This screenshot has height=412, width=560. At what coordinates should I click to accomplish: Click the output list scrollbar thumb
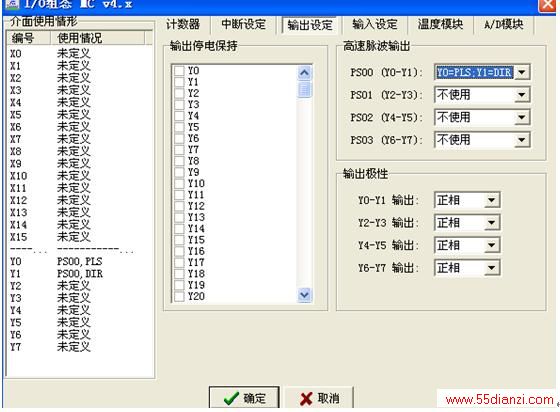coord(304,89)
